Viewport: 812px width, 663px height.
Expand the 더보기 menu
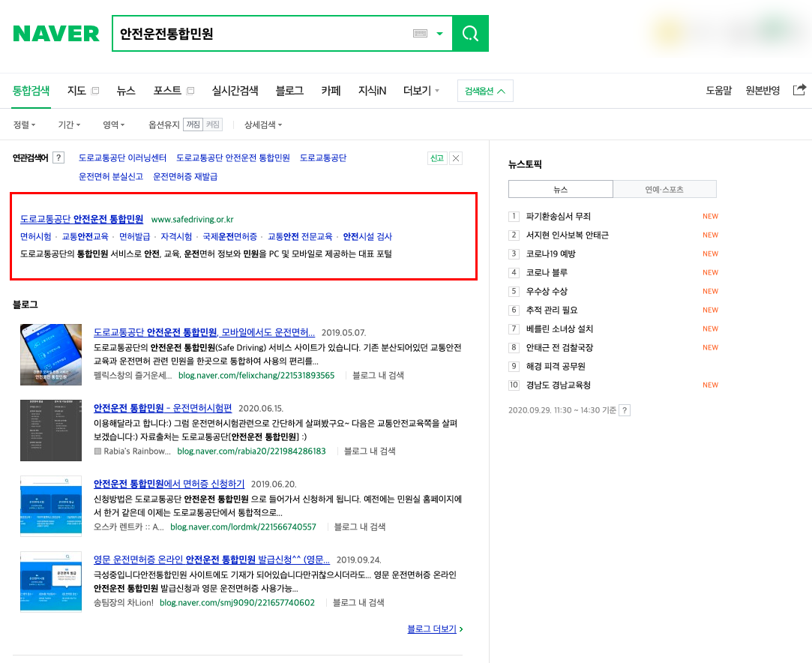(421, 91)
